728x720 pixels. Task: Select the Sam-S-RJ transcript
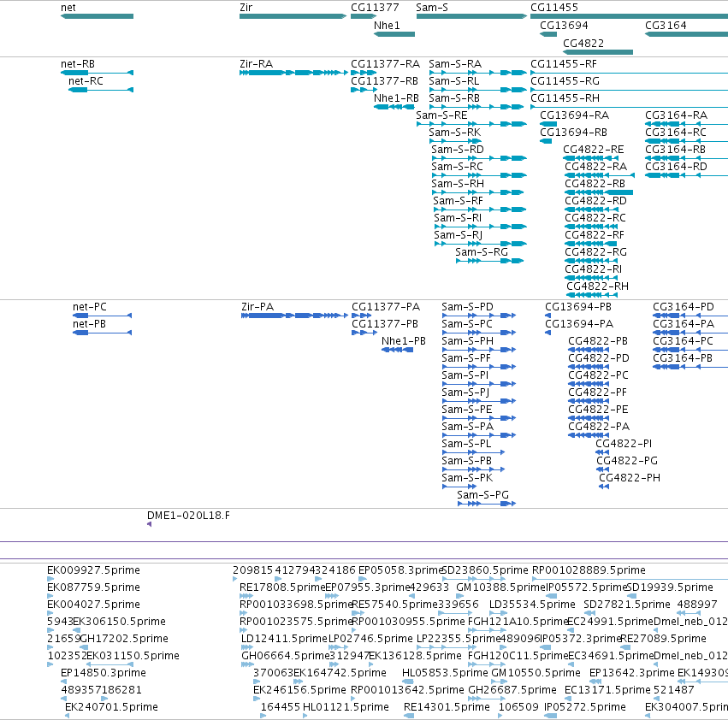(481, 244)
